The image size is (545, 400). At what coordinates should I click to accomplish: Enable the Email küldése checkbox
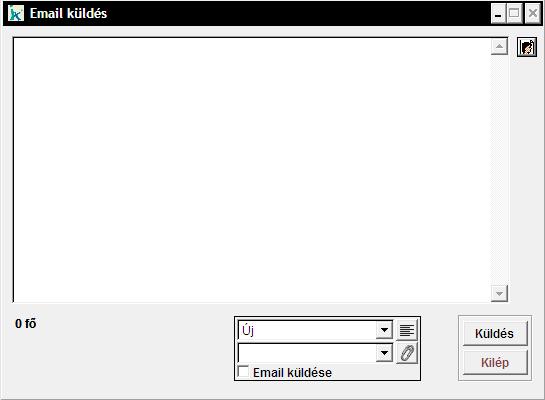tap(243, 372)
